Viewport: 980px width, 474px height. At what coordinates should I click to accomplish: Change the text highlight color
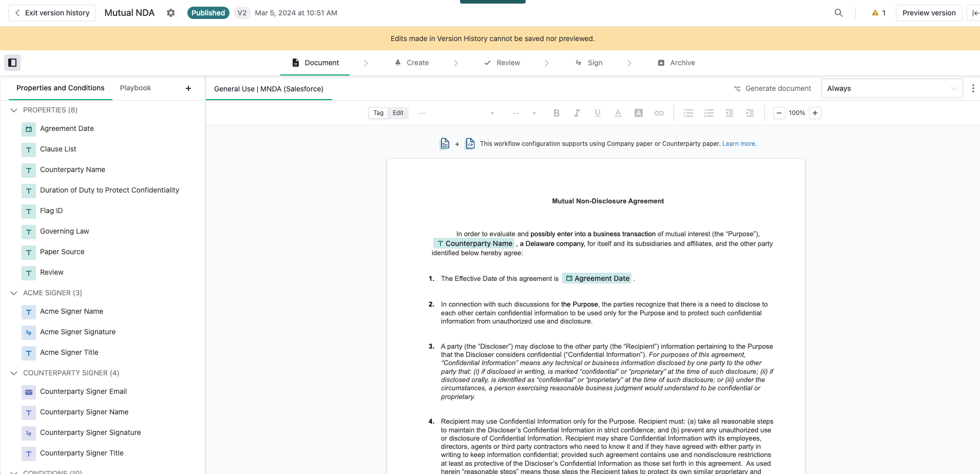point(639,113)
